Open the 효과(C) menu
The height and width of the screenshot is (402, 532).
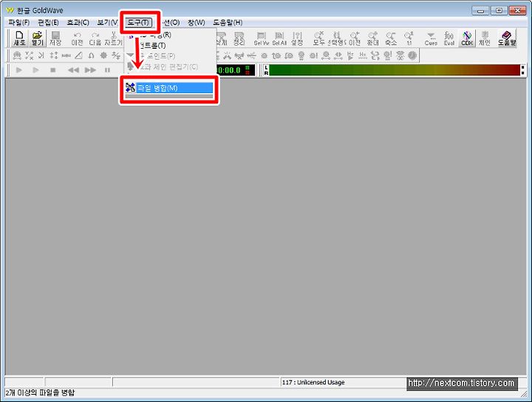point(78,22)
